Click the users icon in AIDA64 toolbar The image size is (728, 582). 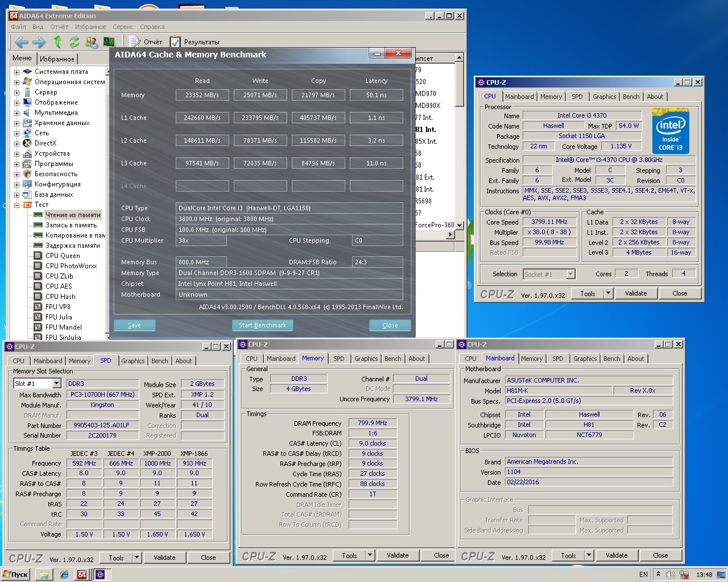(92, 41)
